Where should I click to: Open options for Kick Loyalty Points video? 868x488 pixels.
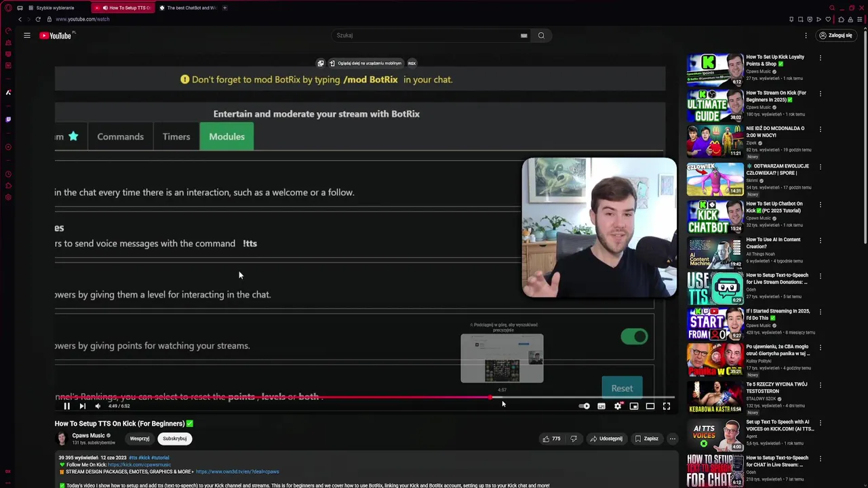821,58
